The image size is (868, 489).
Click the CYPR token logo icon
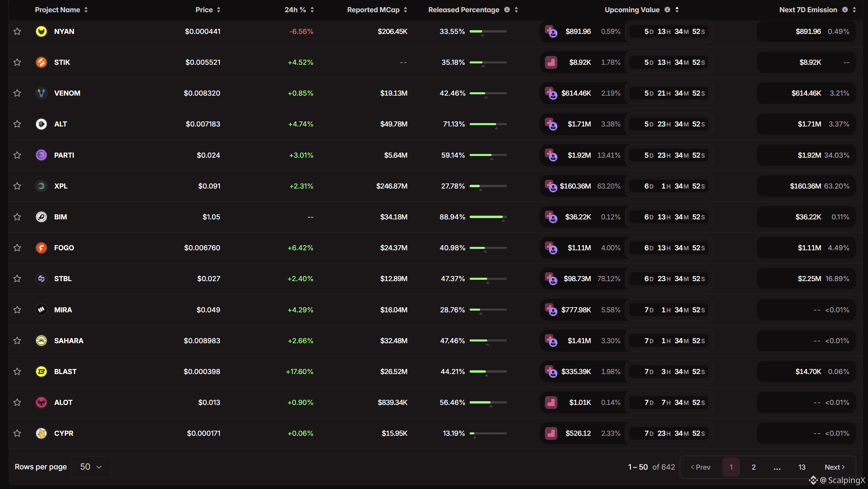41,433
